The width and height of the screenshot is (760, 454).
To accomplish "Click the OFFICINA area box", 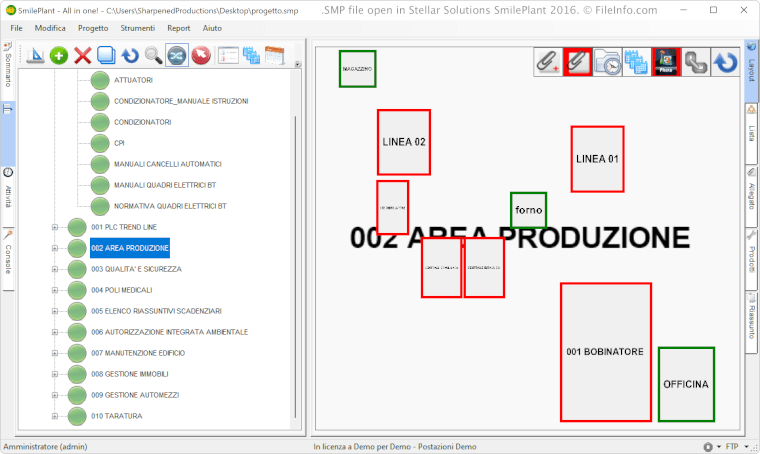I will coord(685,384).
